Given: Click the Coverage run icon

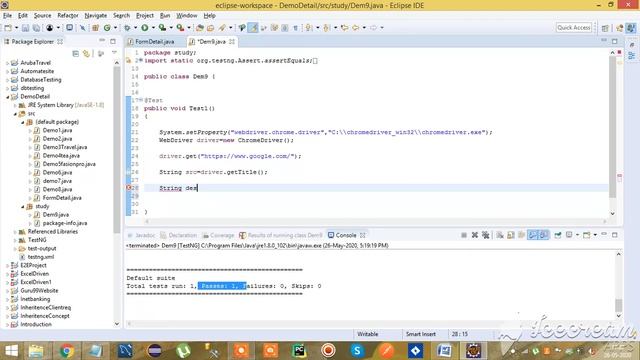Looking at the screenshot, I should click(162, 28).
